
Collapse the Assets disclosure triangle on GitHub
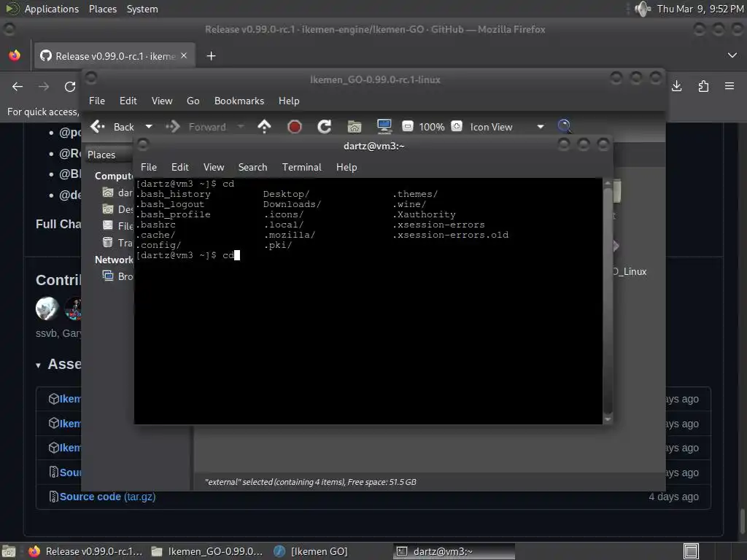click(x=38, y=366)
